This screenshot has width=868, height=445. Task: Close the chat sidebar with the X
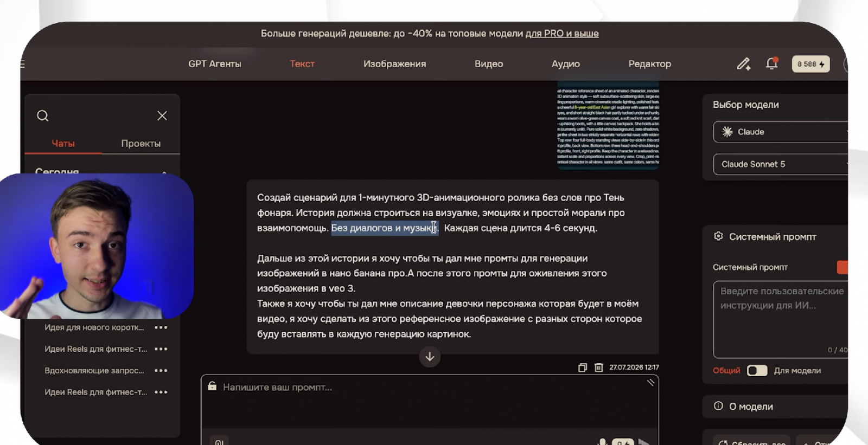coord(162,115)
